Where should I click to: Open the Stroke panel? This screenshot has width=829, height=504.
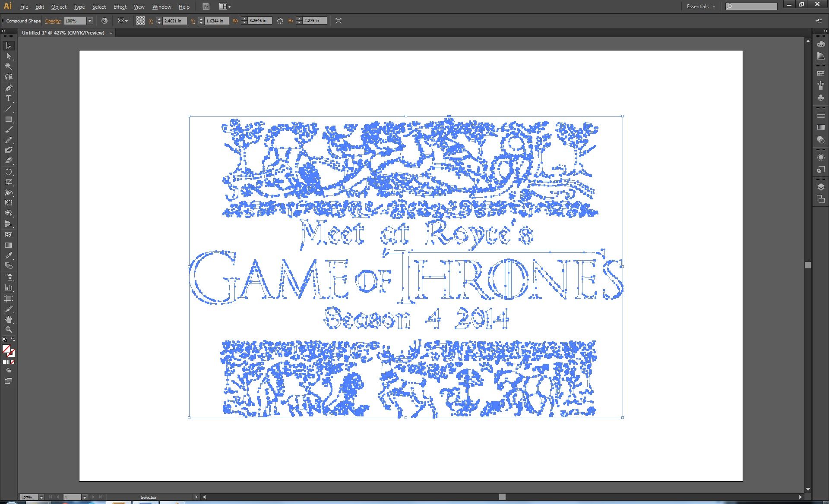[821, 116]
